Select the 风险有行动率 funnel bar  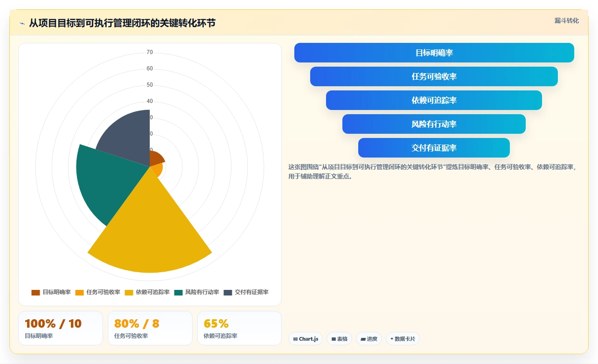pos(434,124)
